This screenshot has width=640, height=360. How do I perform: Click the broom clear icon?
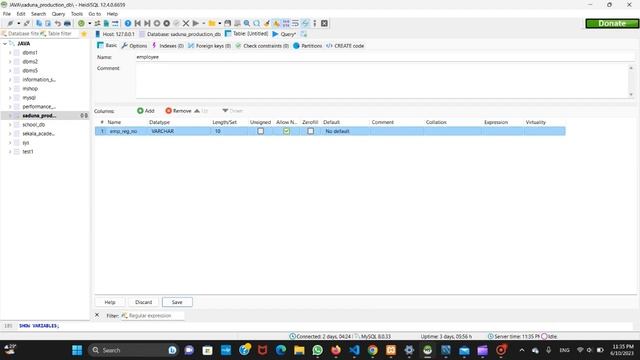(267, 24)
